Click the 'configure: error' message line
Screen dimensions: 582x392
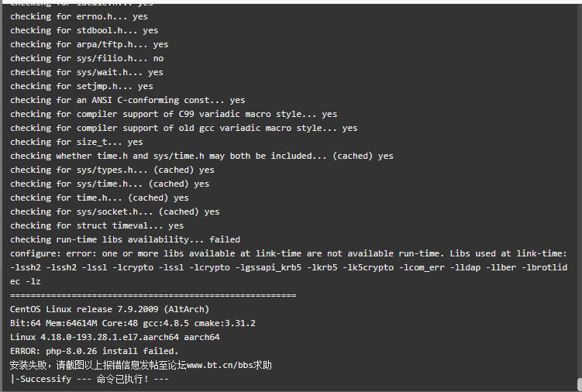288,253
